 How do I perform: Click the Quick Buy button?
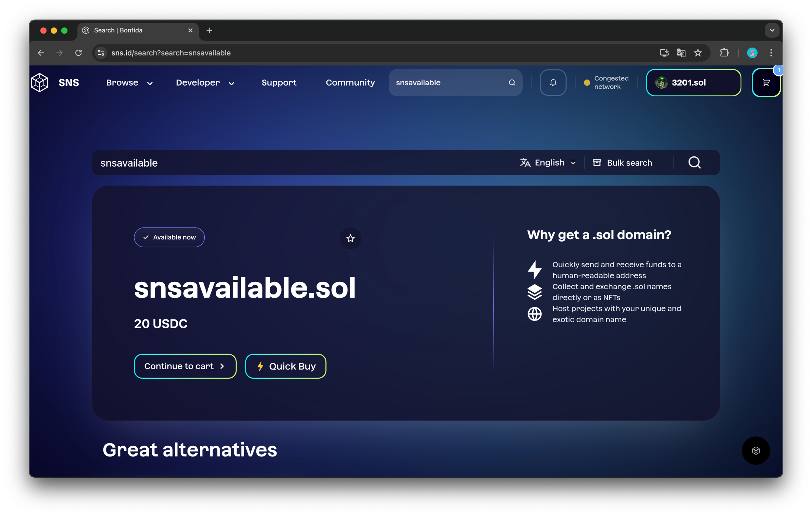click(x=285, y=366)
